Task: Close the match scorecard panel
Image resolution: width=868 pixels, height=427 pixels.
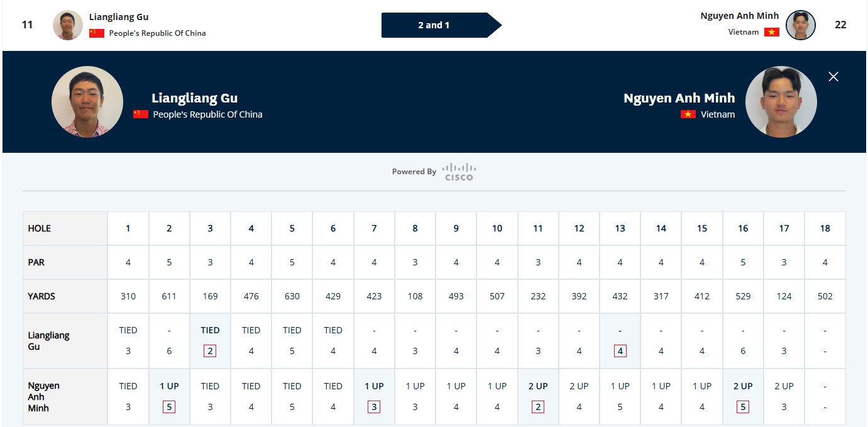Action: coord(833,77)
